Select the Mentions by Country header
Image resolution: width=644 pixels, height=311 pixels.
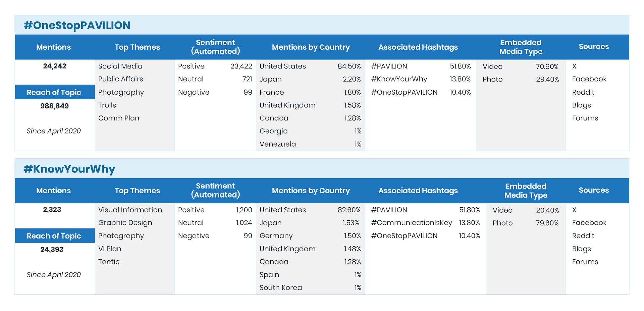click(311, 47)
